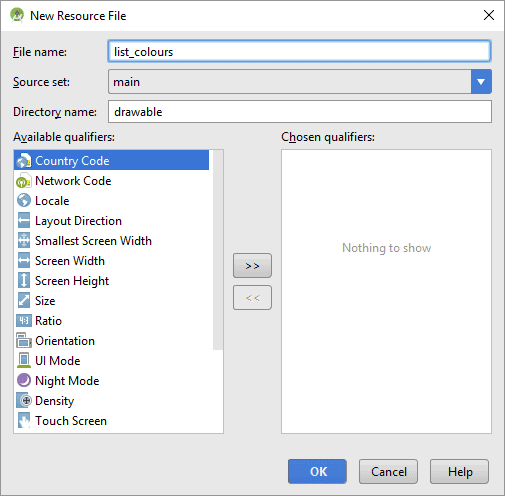Click the Screen Width icon
505x496 pixels.
coord(24,261)
